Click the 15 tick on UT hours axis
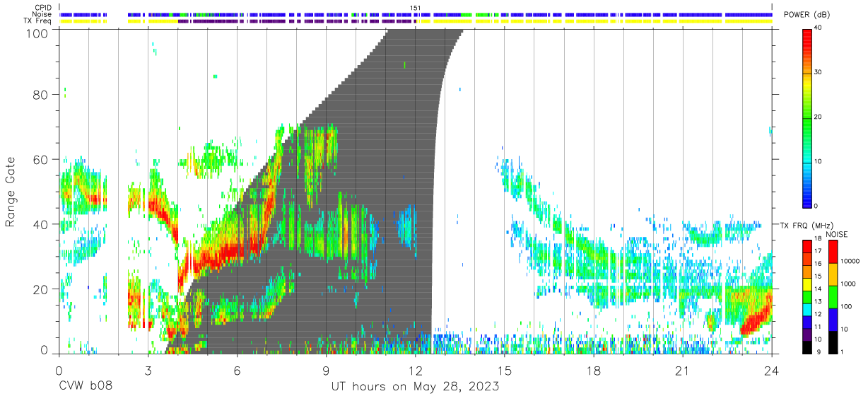 pyautogui.click(x=505, y=370)
